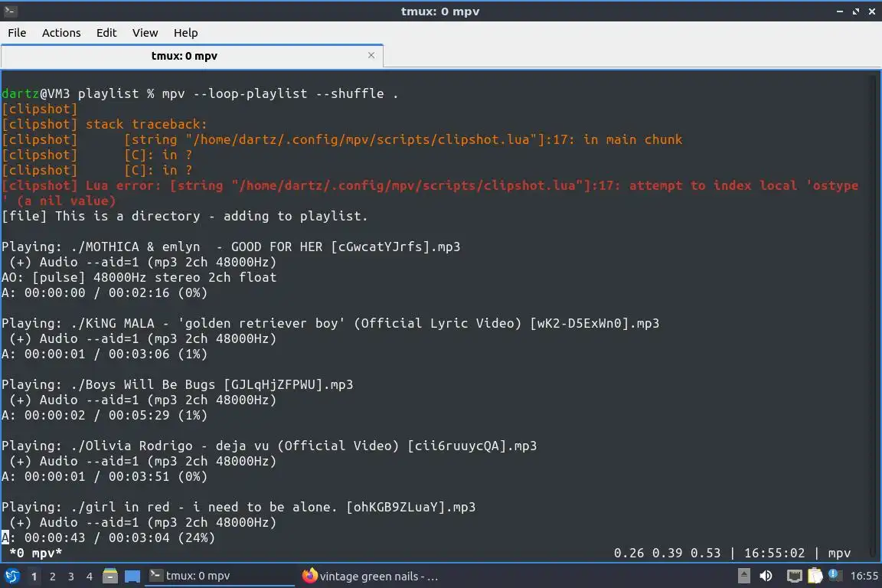This screenshot has height=588, width=882.
Task: Switch to workspace 3
Action: pyautogui.click(x=71, y=577)
